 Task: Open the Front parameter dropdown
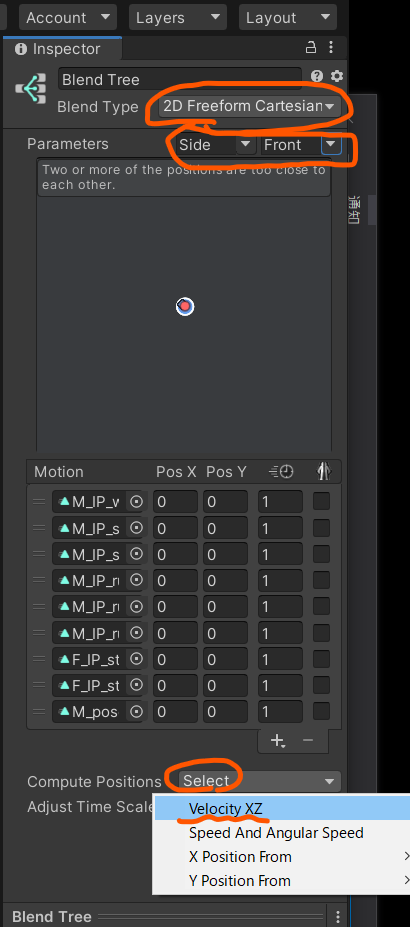click(x=301, y=145)
